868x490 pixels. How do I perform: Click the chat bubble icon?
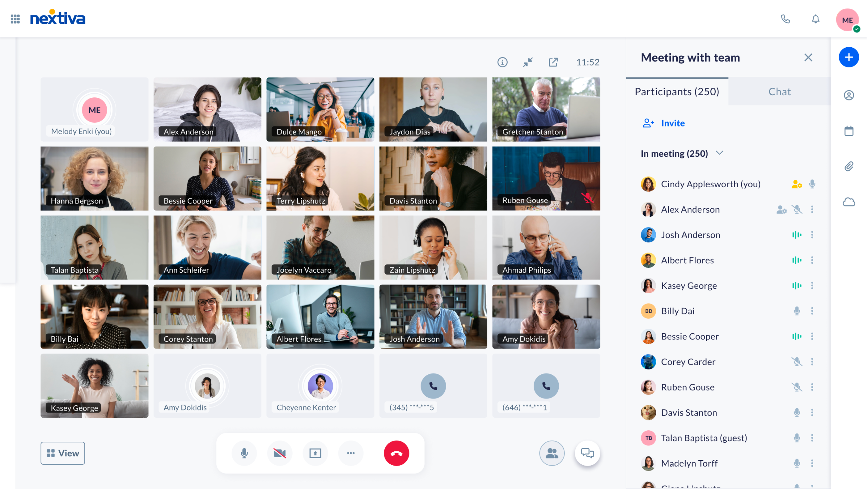[x=586, y=453]
